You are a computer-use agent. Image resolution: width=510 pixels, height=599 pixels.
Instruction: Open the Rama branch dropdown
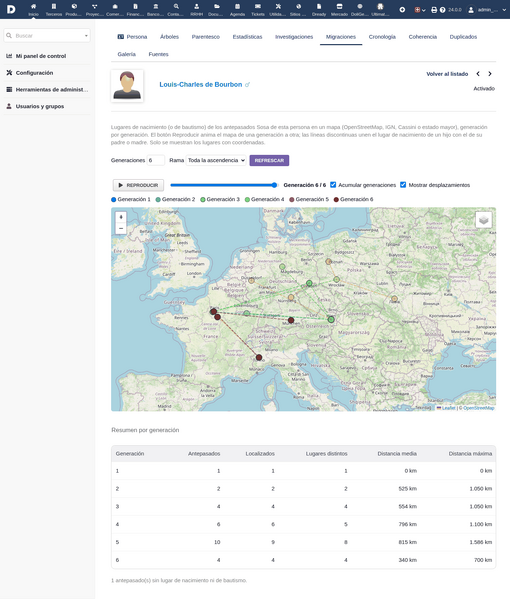[216, 160]
